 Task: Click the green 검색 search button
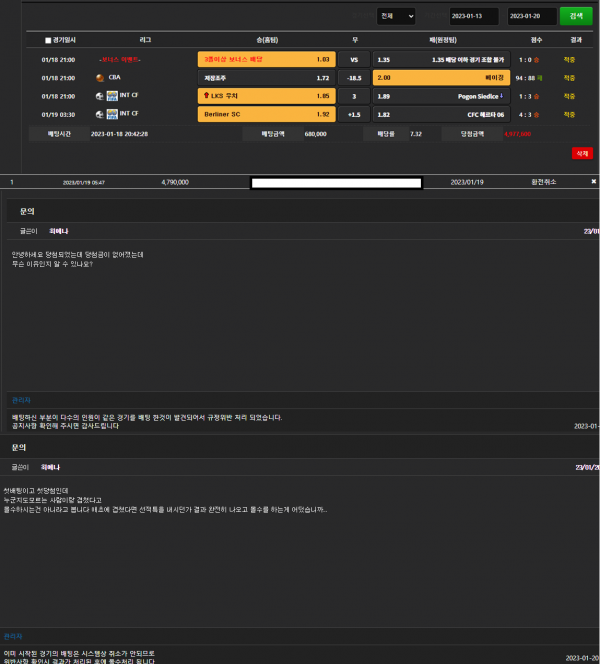pyautogui.click(x=576, y=16)
